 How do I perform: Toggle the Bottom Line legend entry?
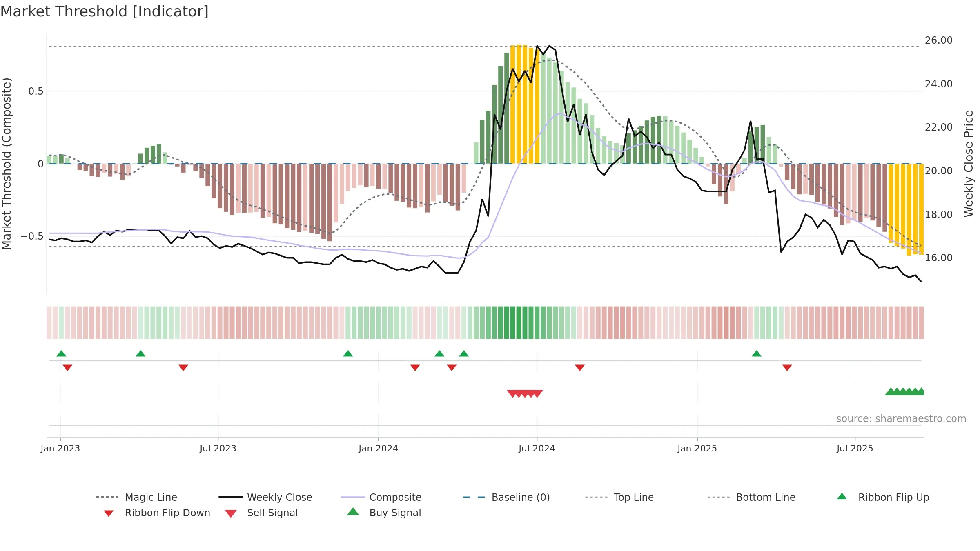point(751,497)
